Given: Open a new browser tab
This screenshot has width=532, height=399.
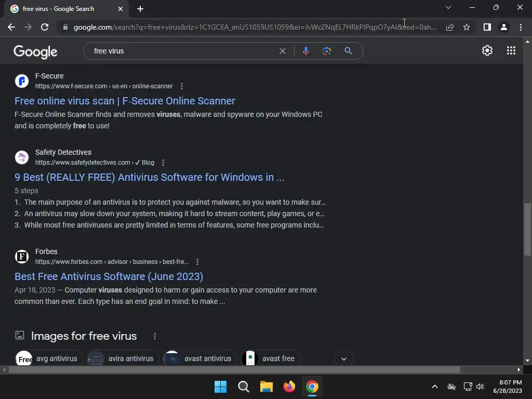Looking at the screenshot, I should click(140, 9).
